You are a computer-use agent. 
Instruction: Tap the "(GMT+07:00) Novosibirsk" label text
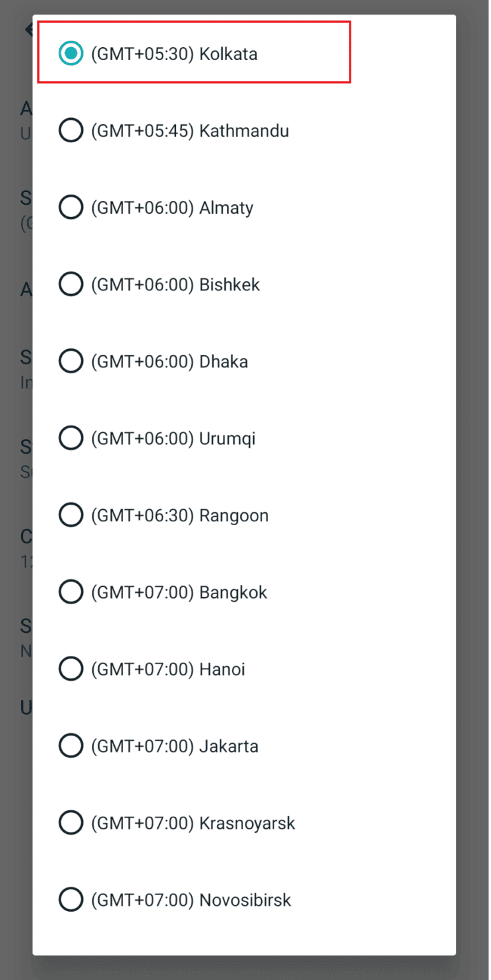(191, 900)
